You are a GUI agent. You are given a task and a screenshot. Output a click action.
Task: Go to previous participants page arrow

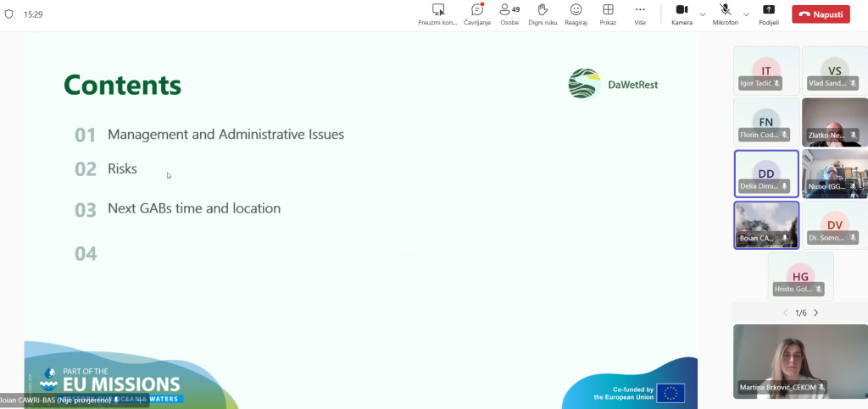785,312
